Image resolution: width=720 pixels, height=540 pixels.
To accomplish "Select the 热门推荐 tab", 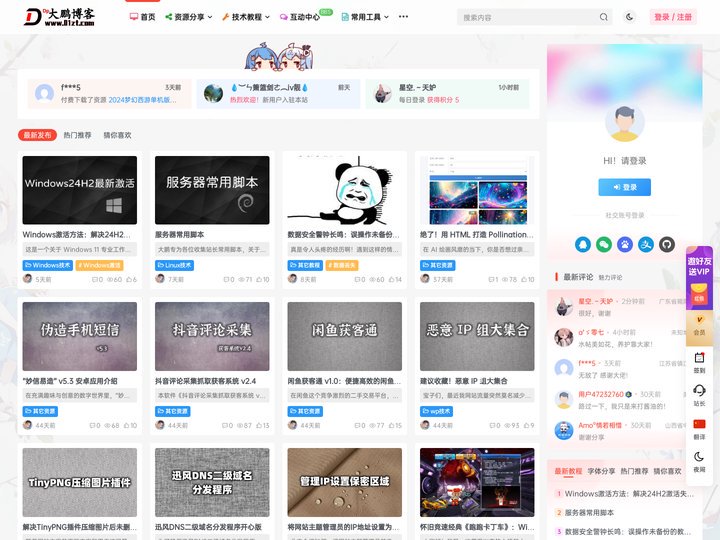I will (77, 135).
